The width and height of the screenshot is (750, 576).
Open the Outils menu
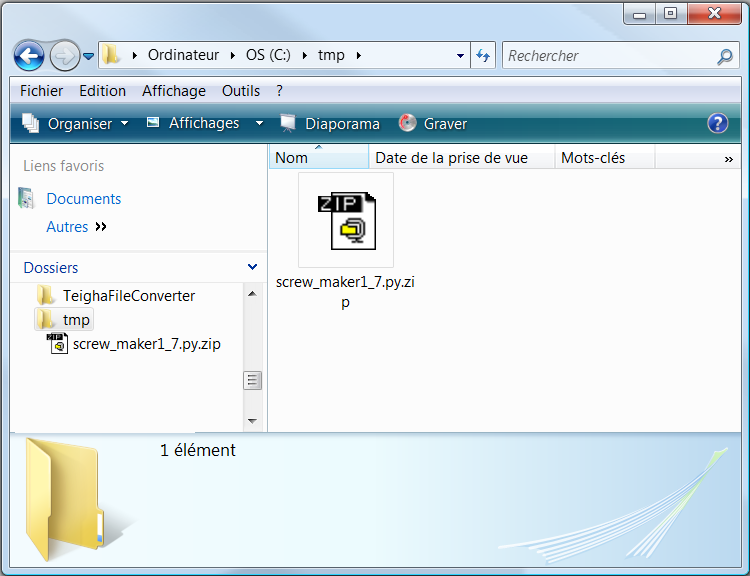tap(241, 91)
